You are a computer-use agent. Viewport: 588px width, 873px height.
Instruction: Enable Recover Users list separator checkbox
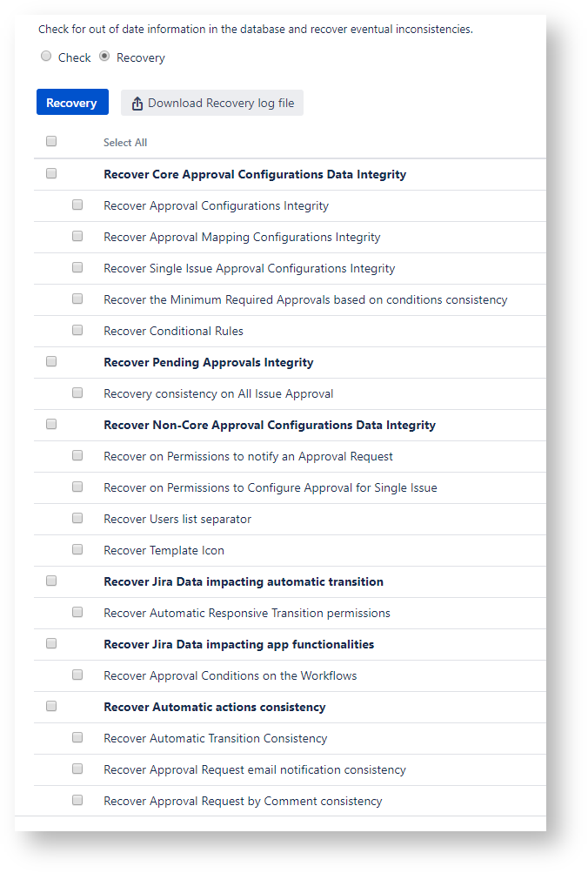77,518
